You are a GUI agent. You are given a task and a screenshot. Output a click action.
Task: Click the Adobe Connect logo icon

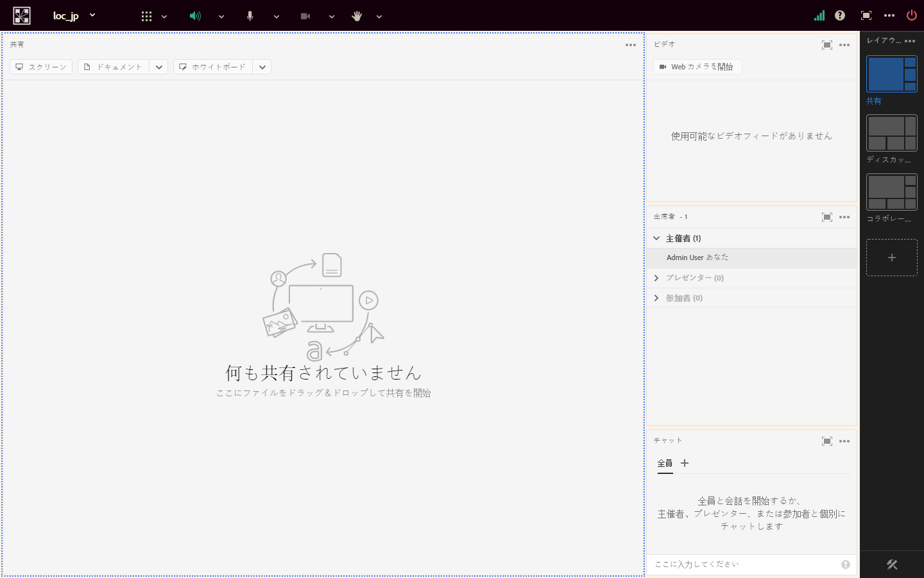[x=22, y=15]
